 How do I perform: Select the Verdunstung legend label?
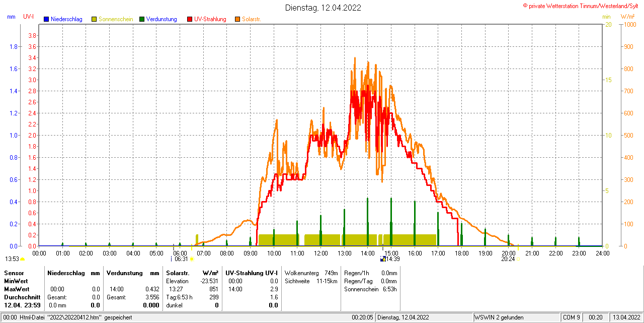tap(162, 19)
